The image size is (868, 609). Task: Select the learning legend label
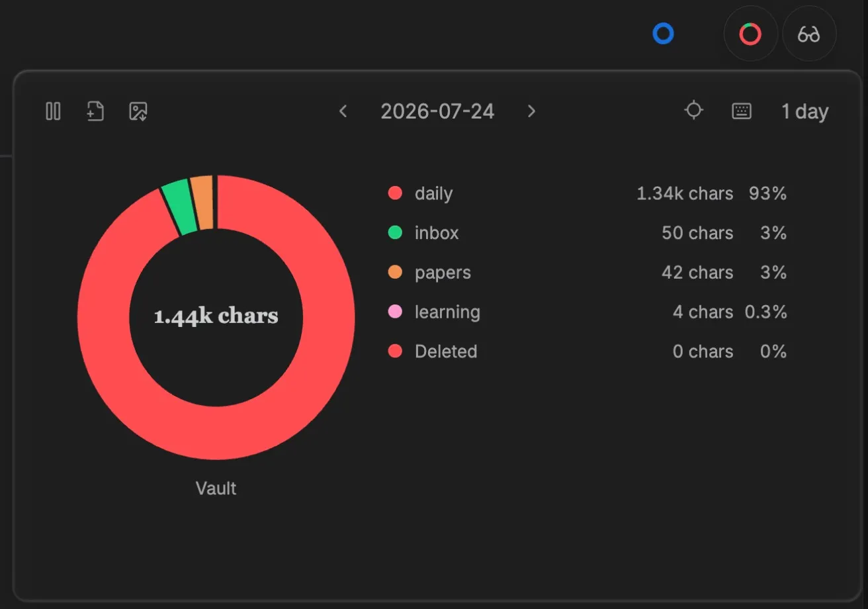(447, 312)
